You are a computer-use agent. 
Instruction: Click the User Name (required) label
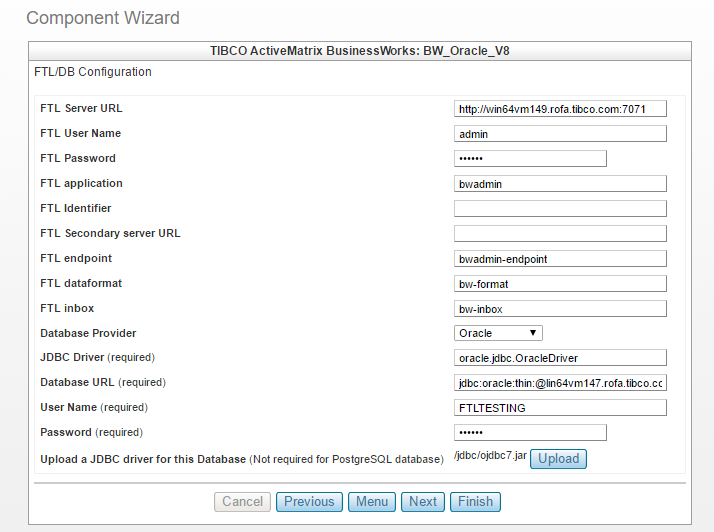pos(94,407)
